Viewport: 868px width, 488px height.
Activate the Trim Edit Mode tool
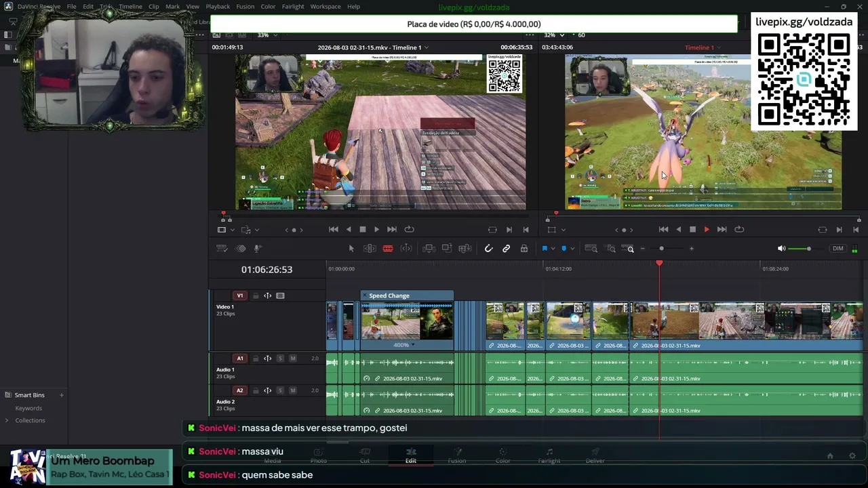(x=370, y=249)
